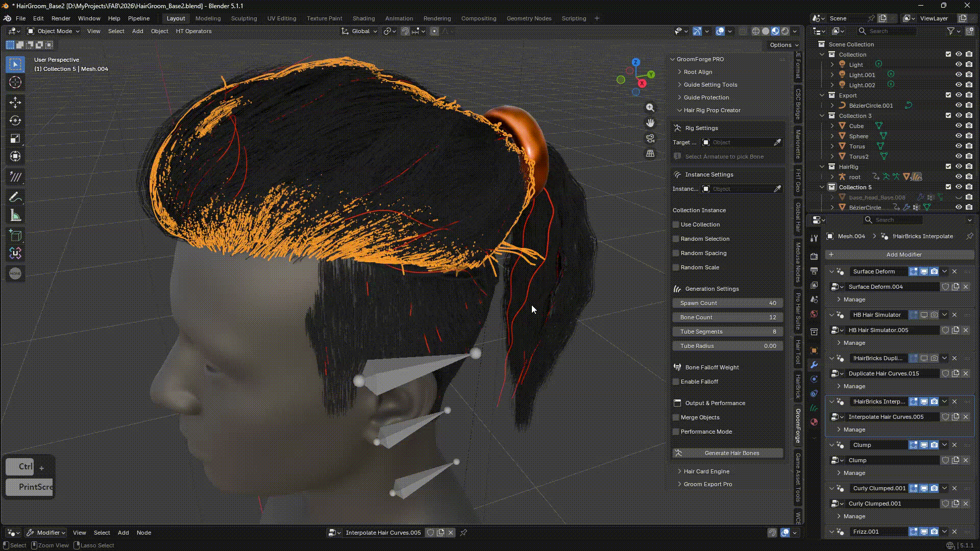Toggle camera view icon in viewport
Image resolution: width=980 pixels, height=551 pixels.
(x=650, y=138)
